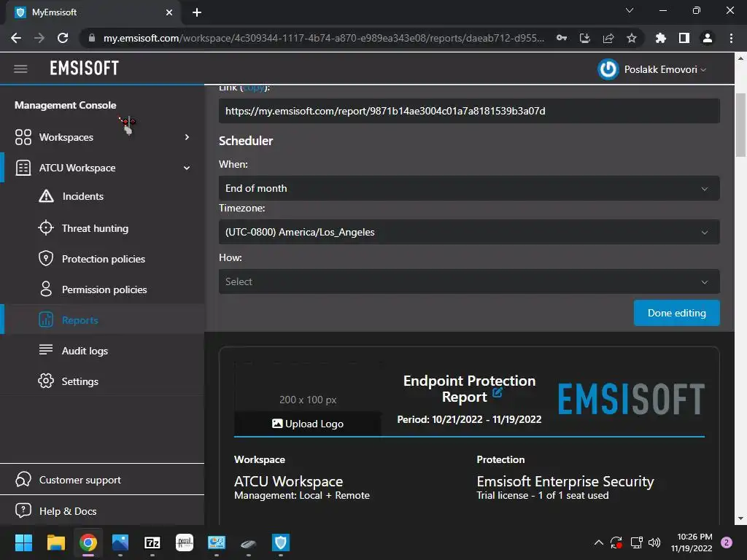Toggle the browser side panel icon

click(x=684, y=38)
